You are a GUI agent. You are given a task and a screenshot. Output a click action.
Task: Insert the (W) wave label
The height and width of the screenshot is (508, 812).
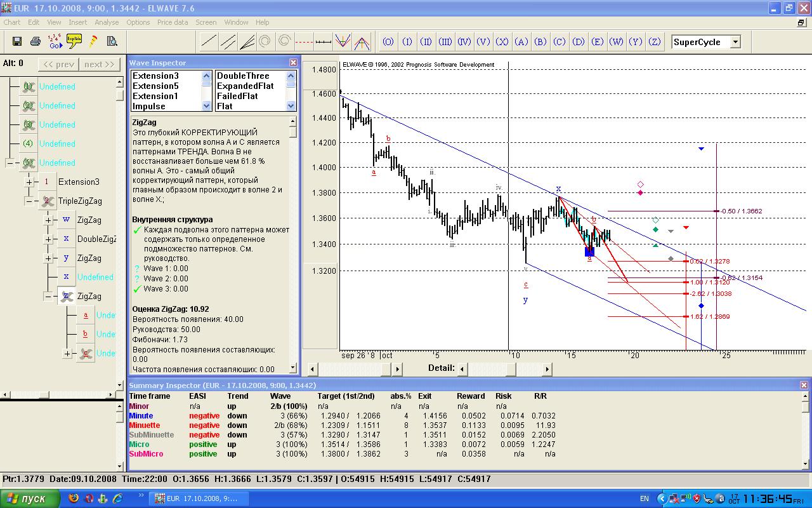pos(617,42)
